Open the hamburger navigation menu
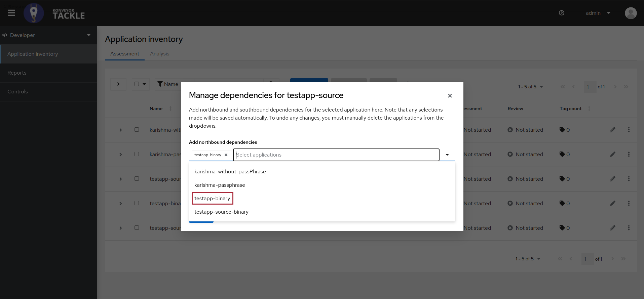 click(11, 13)
